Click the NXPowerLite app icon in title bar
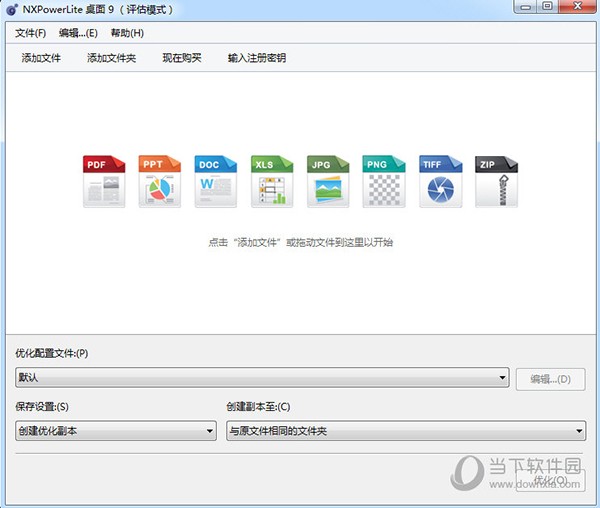This screenshot has width=600, height=508. (12, 9)
